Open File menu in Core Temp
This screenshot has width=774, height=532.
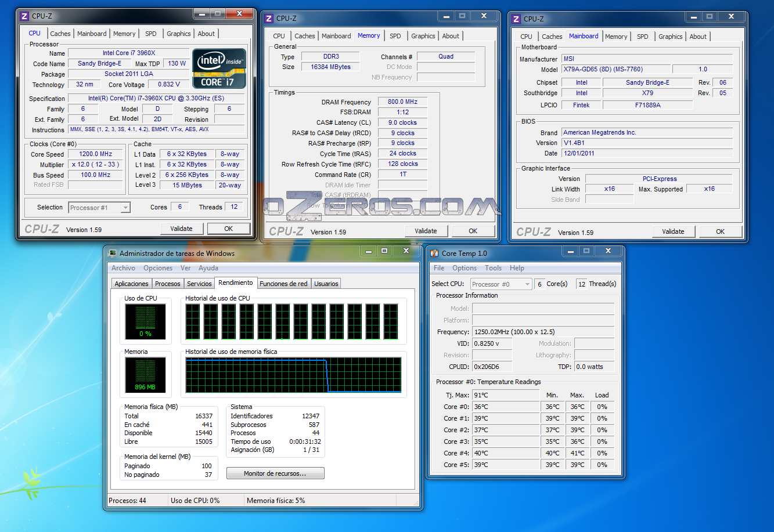point(439,268)
